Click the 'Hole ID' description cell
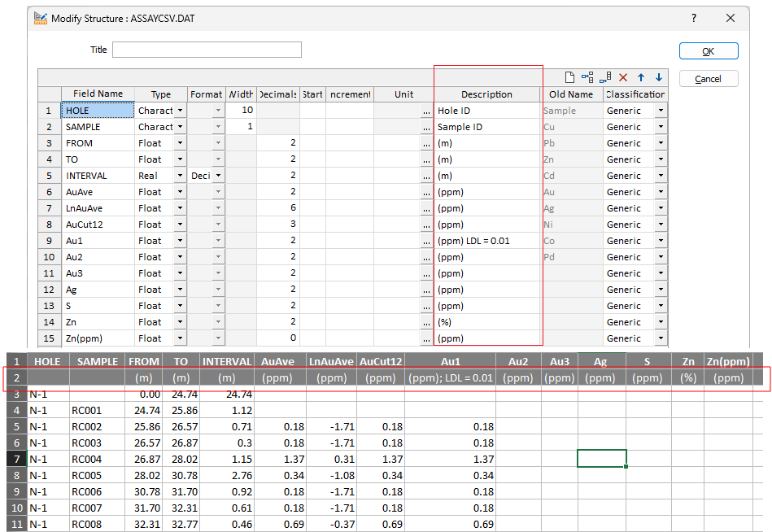This screenshot has height=532, width=772. click(487, 111)
